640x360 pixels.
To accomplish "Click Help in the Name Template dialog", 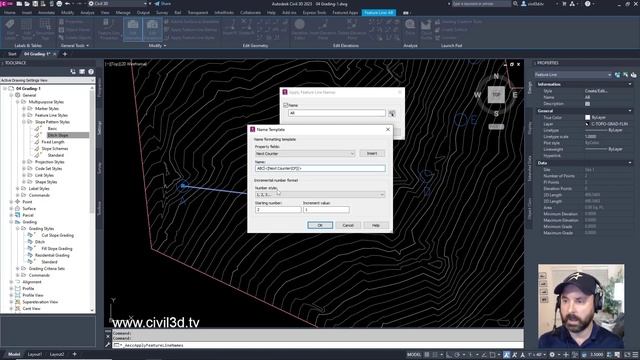I will [376, 225].
